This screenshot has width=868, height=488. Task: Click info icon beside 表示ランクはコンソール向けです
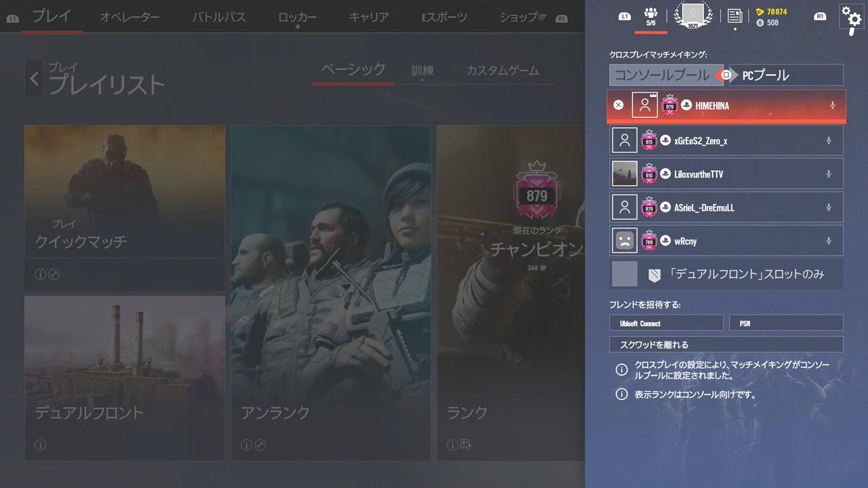point(621,394)
